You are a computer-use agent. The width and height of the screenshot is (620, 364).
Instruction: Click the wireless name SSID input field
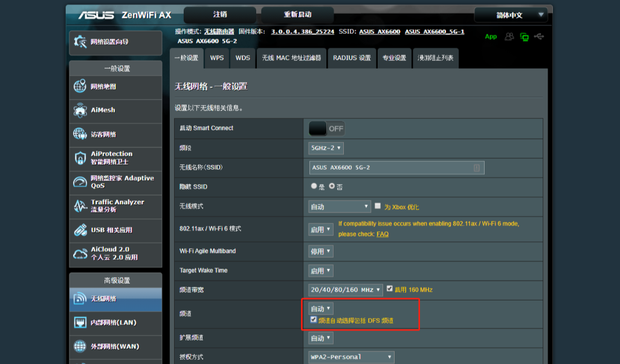click(x=396, y=168)
